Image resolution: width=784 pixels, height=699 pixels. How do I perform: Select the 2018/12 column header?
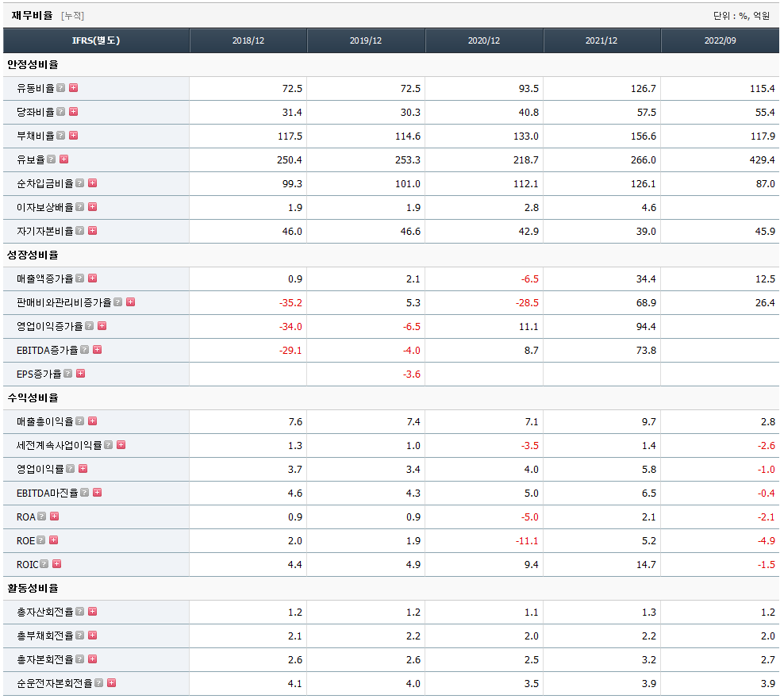[248, 40]
